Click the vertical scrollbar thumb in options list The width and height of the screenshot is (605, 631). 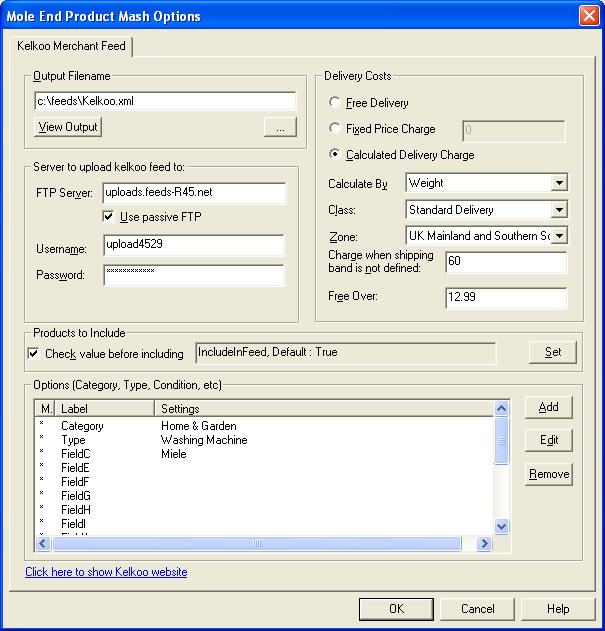pos(502,441)
